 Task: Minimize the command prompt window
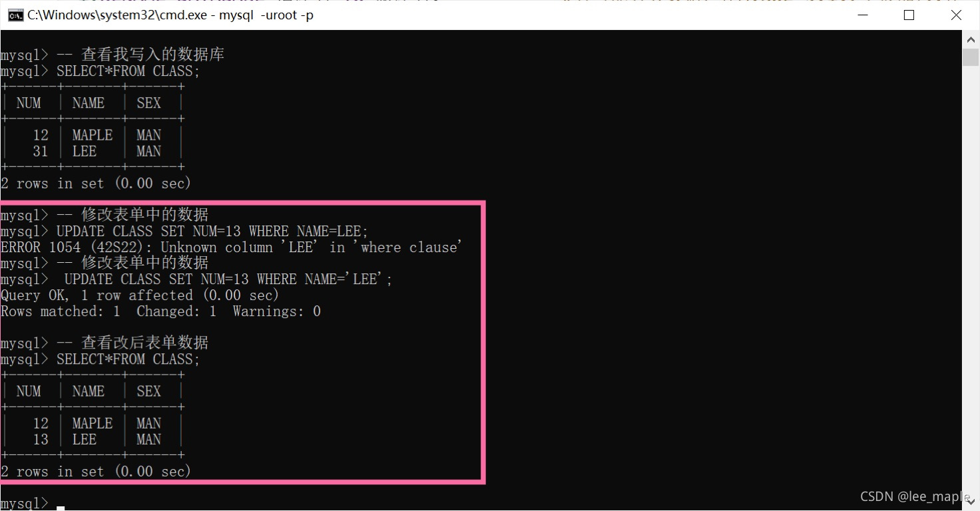point(861,15)
